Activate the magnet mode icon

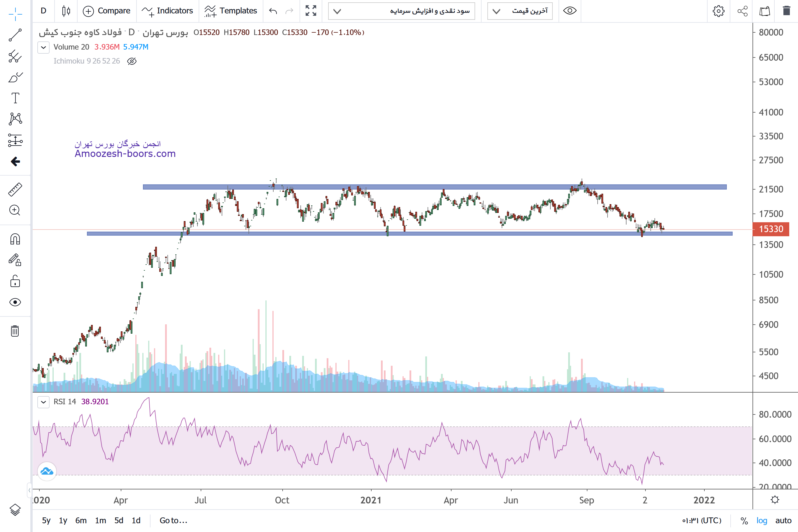coord(15,239)
